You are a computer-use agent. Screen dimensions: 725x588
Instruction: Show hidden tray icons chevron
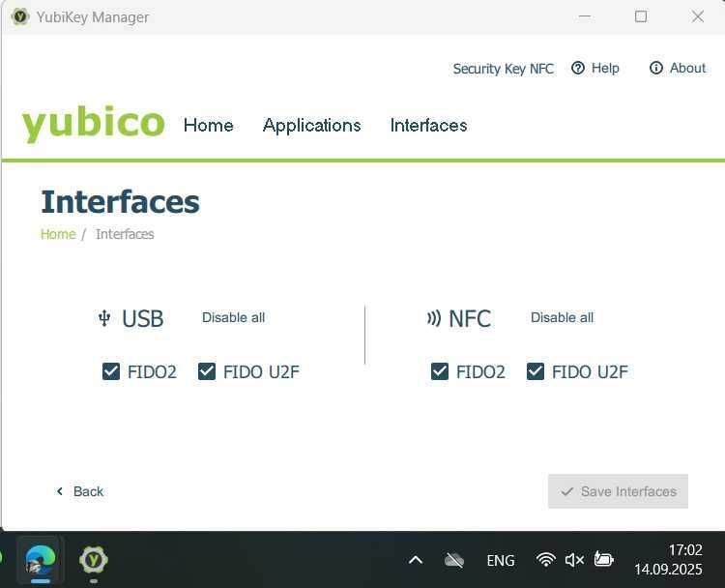(x=416, y=560)
